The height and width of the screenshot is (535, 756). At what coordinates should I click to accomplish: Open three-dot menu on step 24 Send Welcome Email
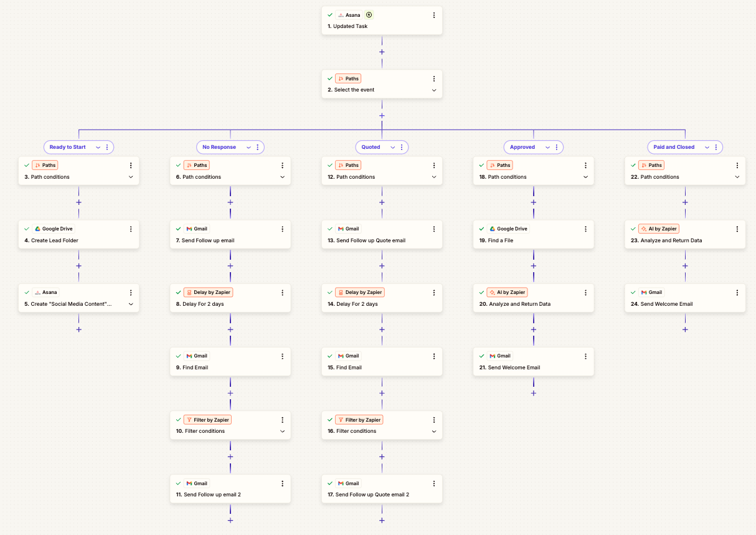737,292
